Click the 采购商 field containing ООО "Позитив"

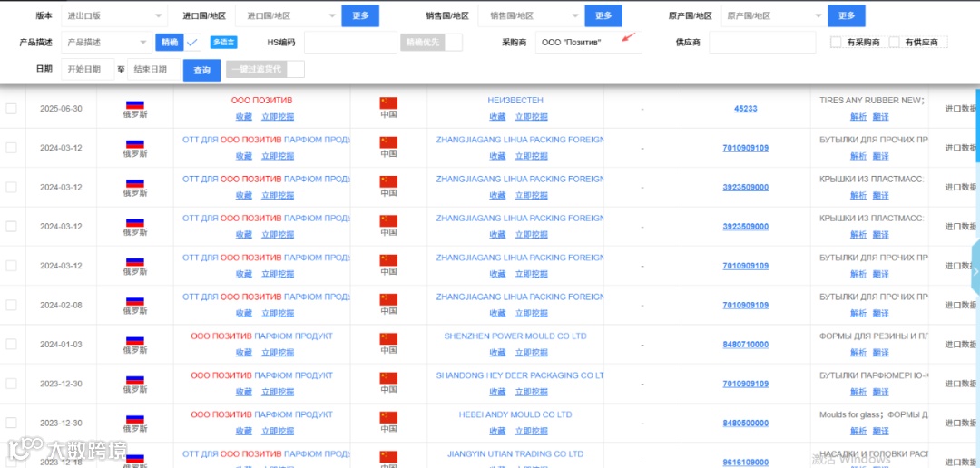[589, 43]
